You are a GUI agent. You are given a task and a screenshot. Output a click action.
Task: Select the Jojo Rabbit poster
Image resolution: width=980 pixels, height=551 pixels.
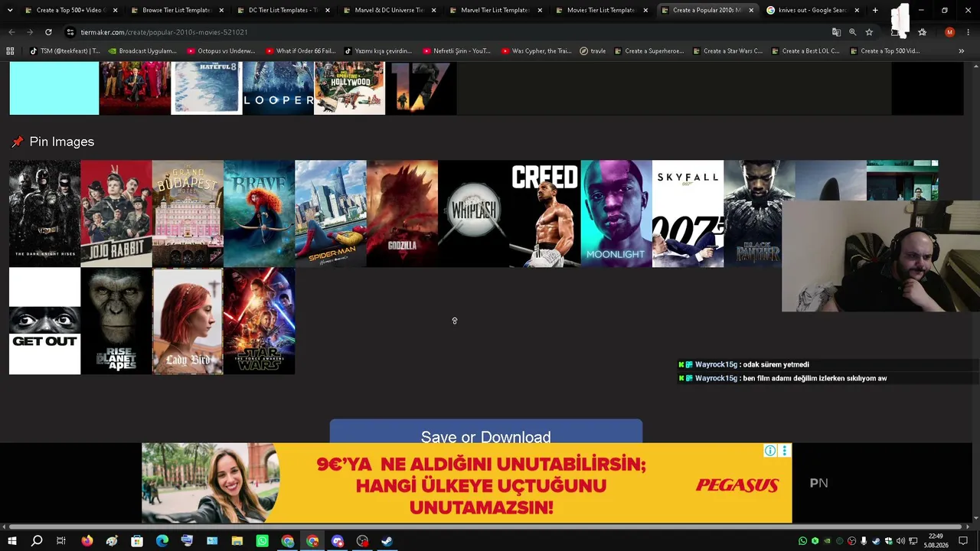coord(116,214)
